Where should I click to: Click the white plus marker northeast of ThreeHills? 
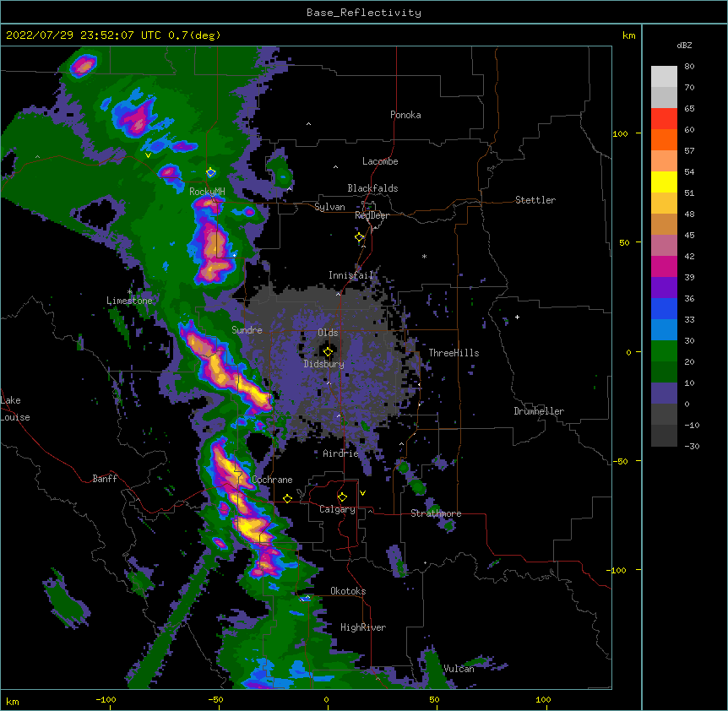(517, 317)
